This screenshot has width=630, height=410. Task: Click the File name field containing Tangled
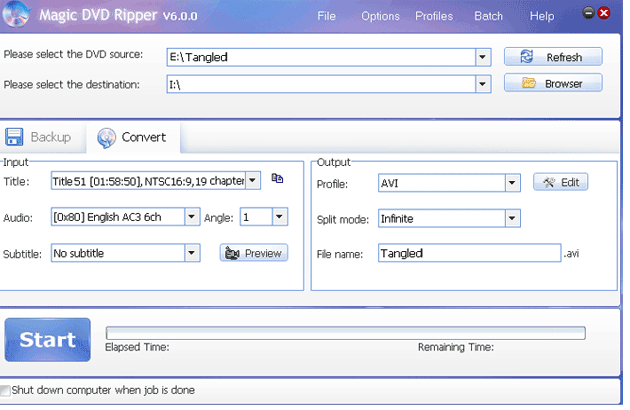[469, 253]
